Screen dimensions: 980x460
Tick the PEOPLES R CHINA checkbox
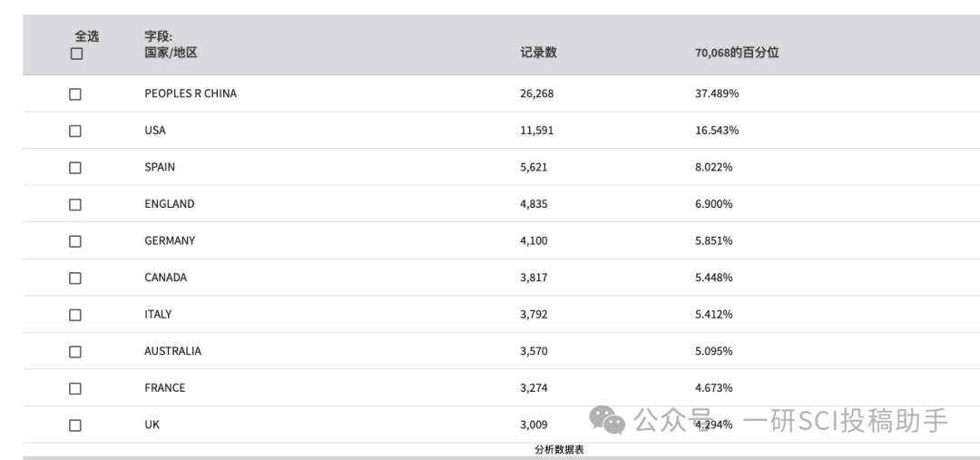tap(75, 94)
